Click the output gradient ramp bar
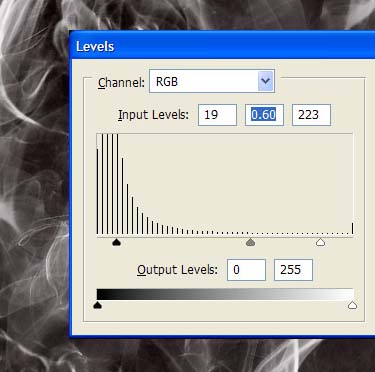375x372 pixels. pyautogui.click(x=225, y=294)
